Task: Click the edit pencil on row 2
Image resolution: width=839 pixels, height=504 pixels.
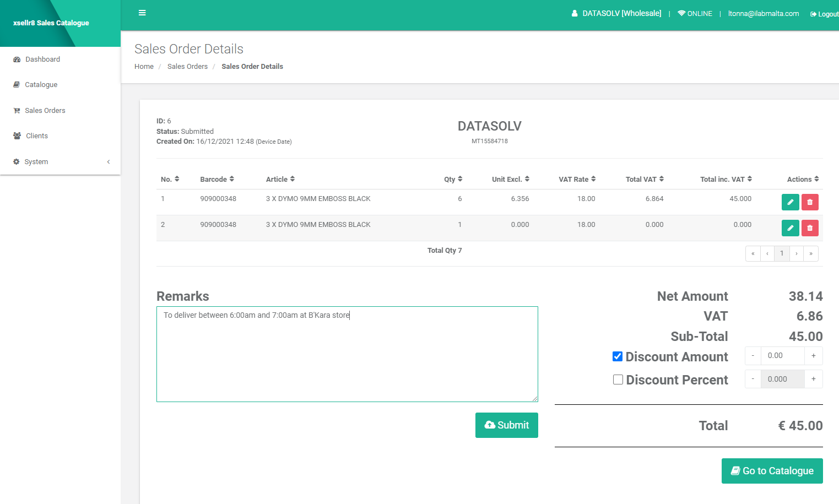Action: coord(791,227)
